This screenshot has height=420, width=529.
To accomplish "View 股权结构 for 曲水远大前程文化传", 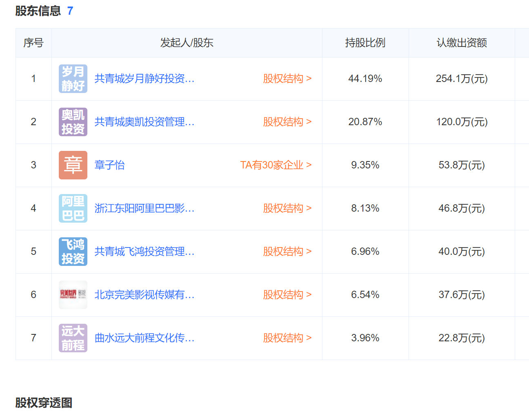I will pyautogui.click(x=287, y=338).
